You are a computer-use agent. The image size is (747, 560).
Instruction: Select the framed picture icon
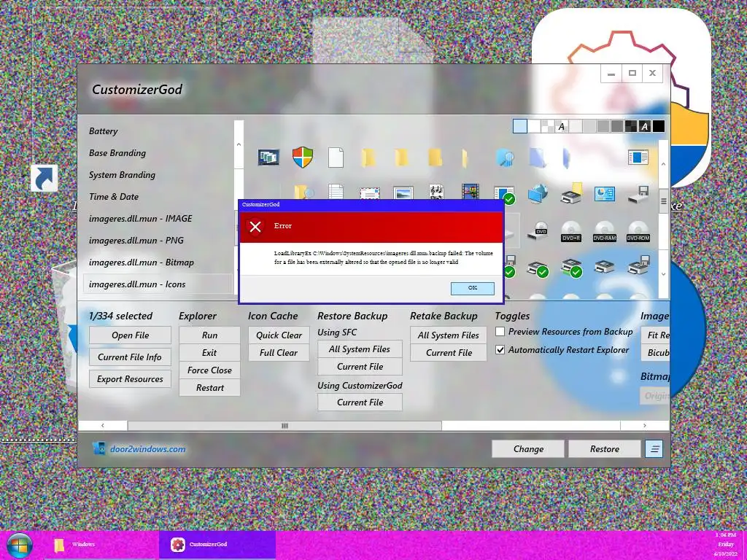pyautogui.click(x=403, y=192)
